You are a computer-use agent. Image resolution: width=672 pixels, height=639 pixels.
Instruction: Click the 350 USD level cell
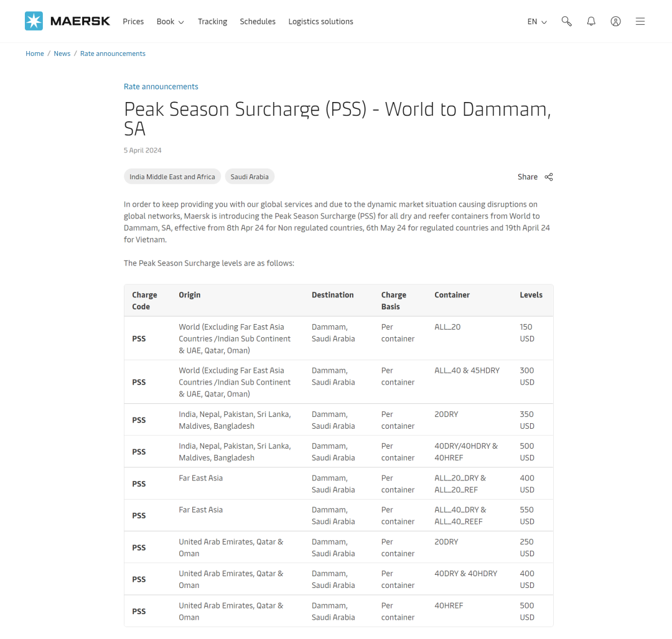tap(527, 420)
